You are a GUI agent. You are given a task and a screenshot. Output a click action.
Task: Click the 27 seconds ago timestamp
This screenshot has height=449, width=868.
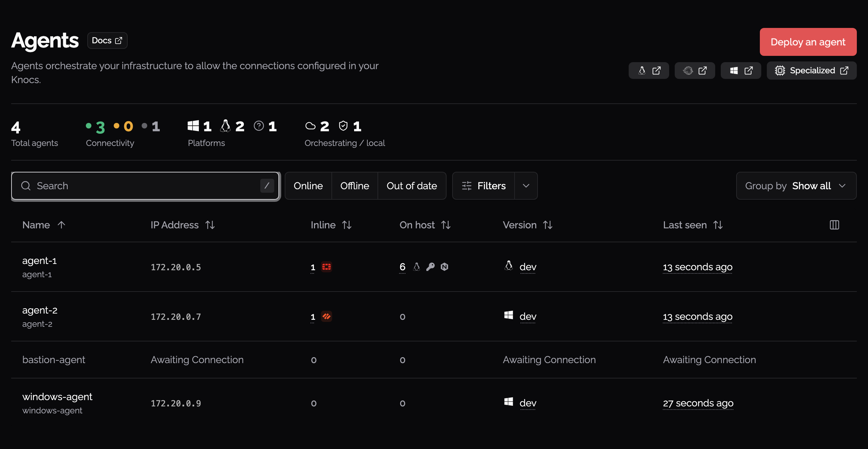pos(698,403)
